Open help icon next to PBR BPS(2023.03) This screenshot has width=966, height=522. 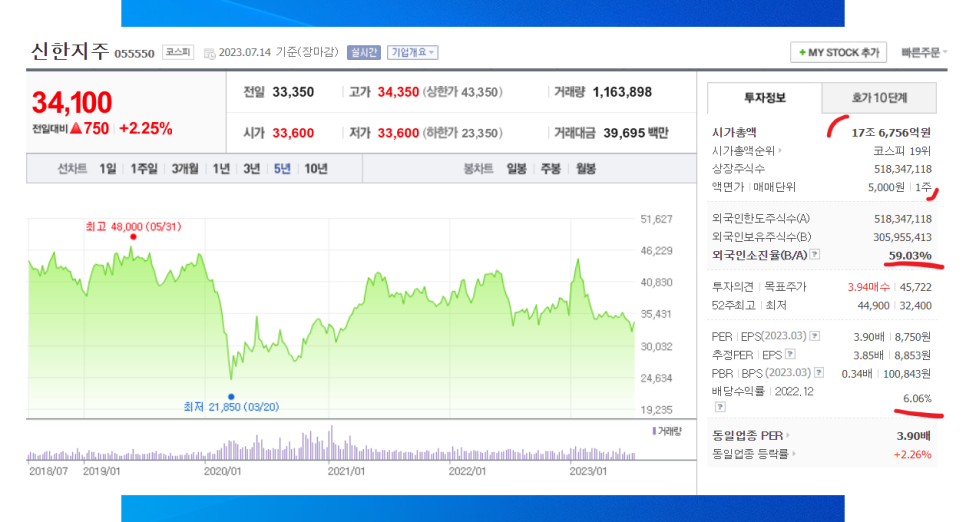tap(819, 372)
